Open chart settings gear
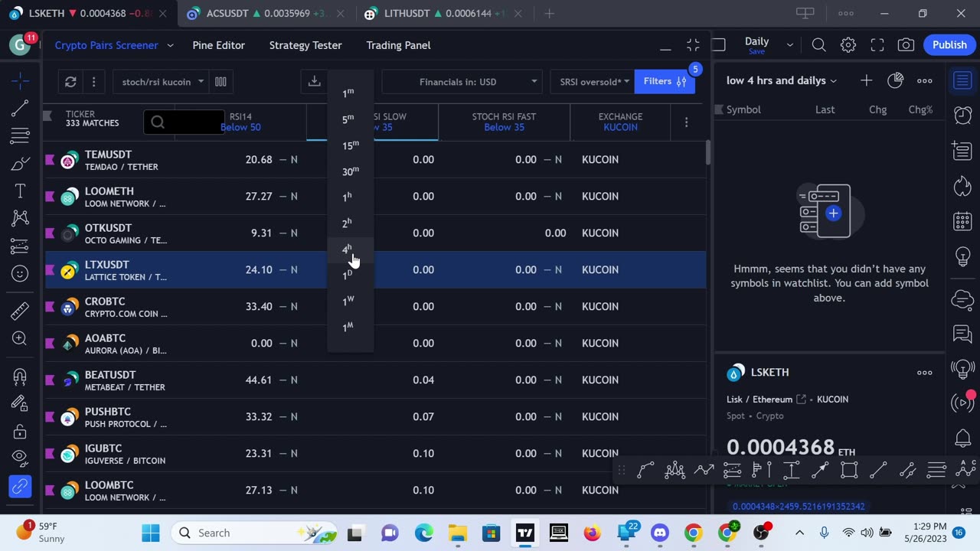This screenshot has width=980, height=551. tap(848, 45)
